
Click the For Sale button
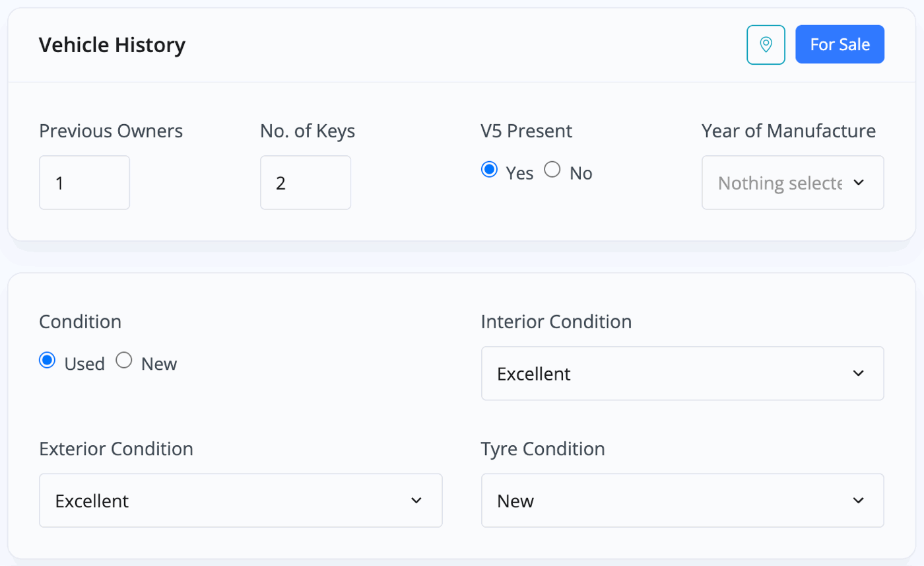tap(840, 45)
